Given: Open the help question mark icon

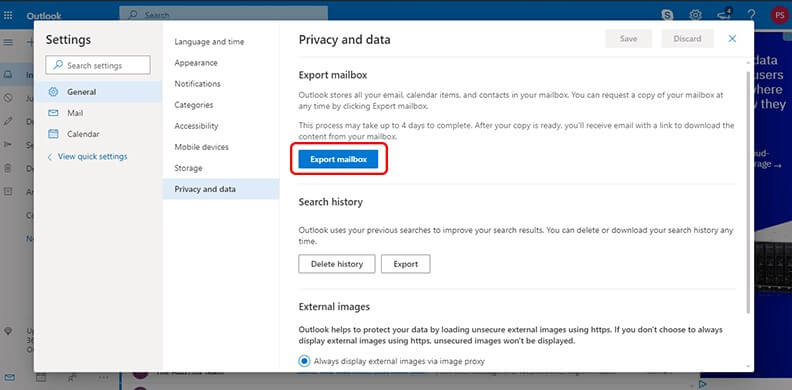Looking at the screenshot, I should click(x=752, y=15).
